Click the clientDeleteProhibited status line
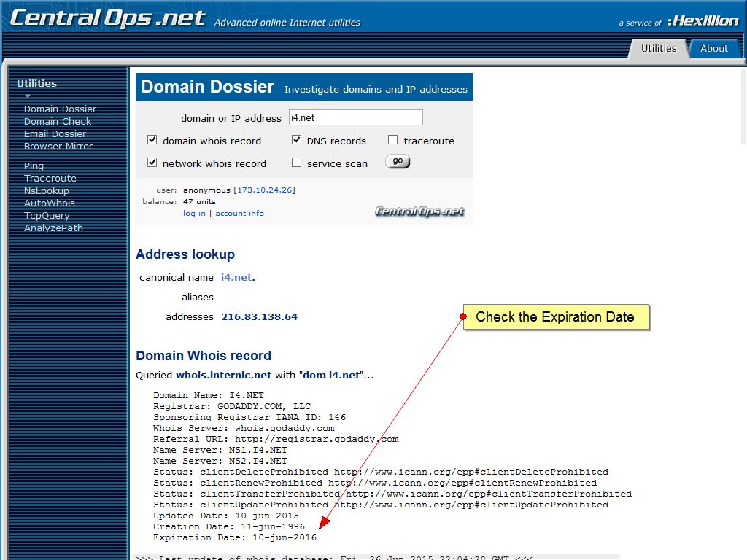The height and width of the screenshot is (560, 747). (x=381, y=472)
